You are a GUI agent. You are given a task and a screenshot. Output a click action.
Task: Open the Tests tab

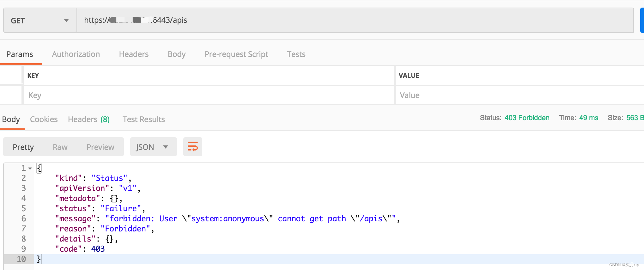pyautogui.click(x=296, y=54)
